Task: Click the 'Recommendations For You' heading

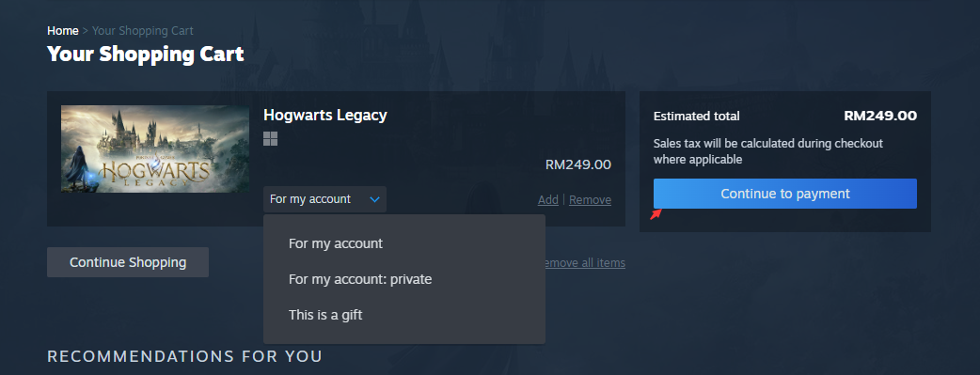Action: point(185,357)
